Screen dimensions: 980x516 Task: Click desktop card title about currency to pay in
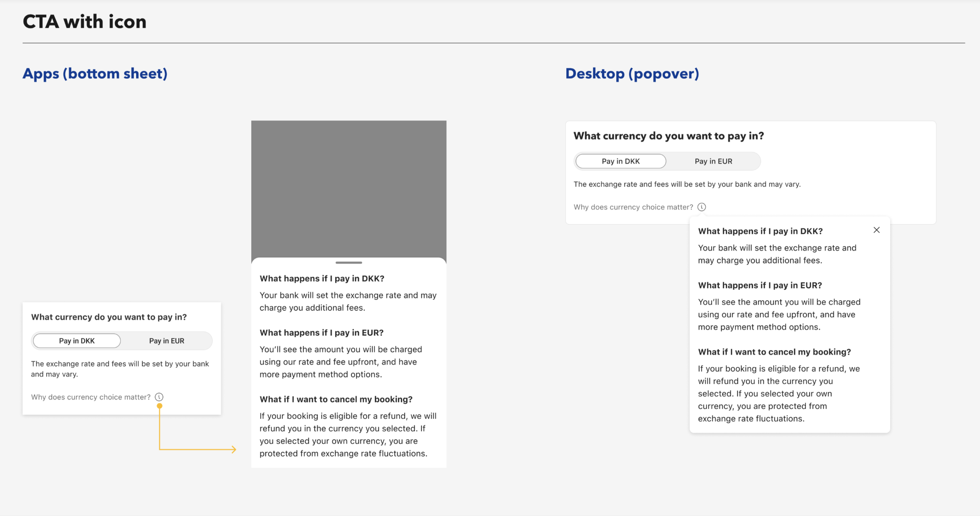pos(668,136)
